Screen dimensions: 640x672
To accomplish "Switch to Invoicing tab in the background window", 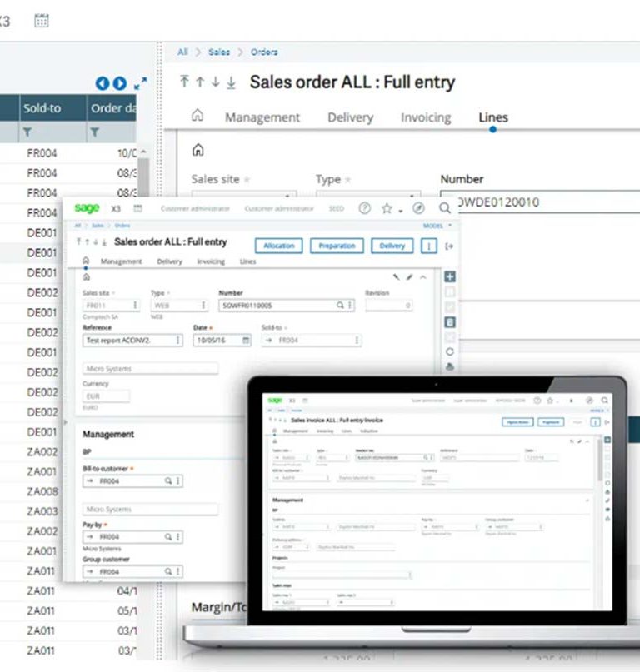I will click(x=426, y=117).
